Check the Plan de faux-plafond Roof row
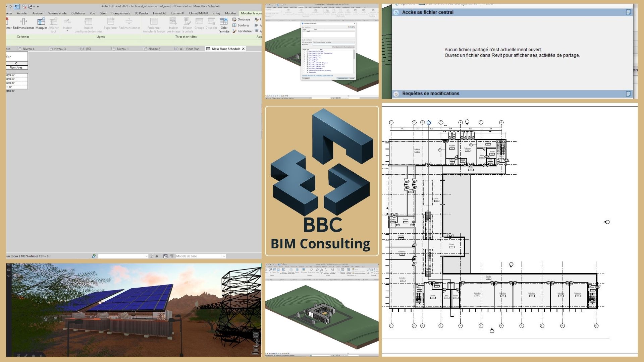644x362 pixels. (305, 69)
